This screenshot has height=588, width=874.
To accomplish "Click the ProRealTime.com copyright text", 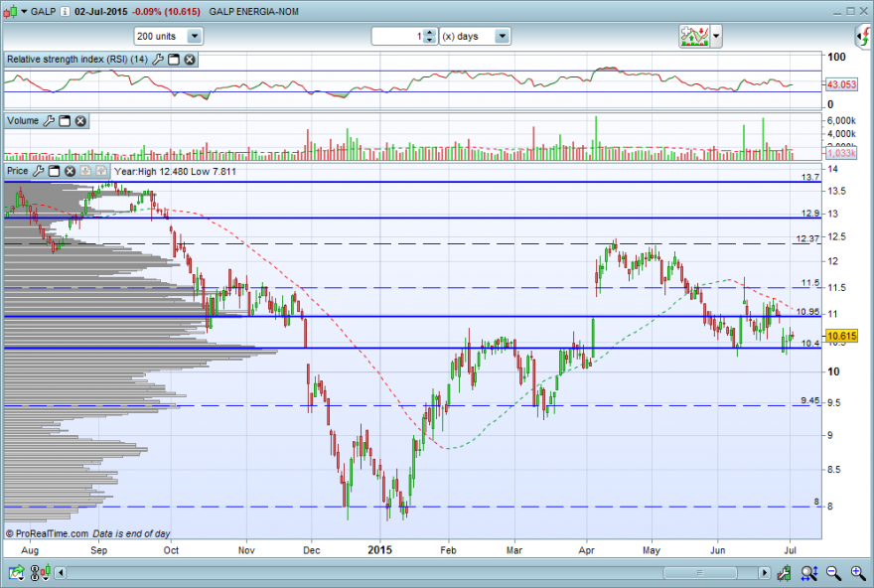I will (x=48, y=533).
